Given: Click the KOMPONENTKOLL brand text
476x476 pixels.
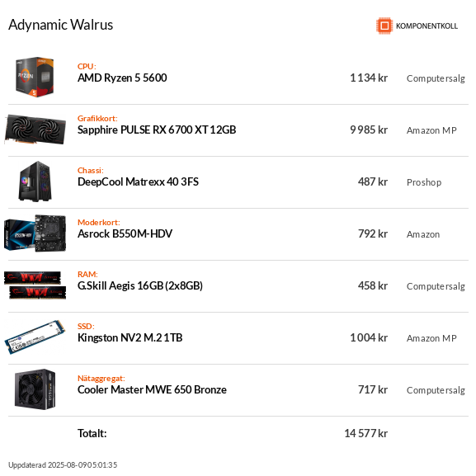Looking at the screenshot, I should point(427,26).
